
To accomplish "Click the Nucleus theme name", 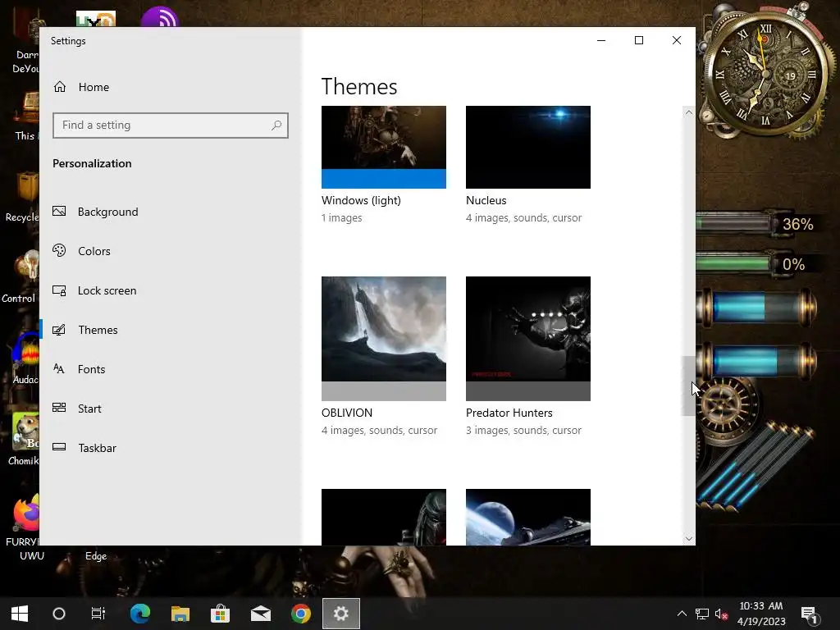I will point(486,200).
